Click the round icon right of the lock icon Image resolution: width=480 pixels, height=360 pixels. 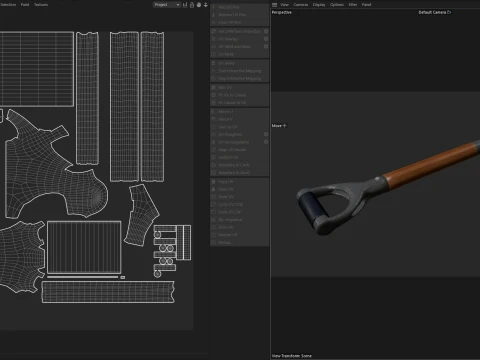[x=199, y=5]
